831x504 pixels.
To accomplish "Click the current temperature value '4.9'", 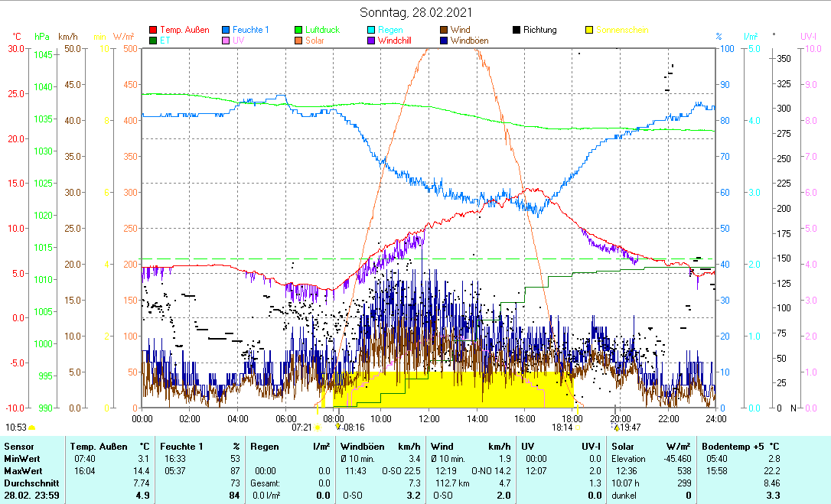I will click(x=143, y=496).
